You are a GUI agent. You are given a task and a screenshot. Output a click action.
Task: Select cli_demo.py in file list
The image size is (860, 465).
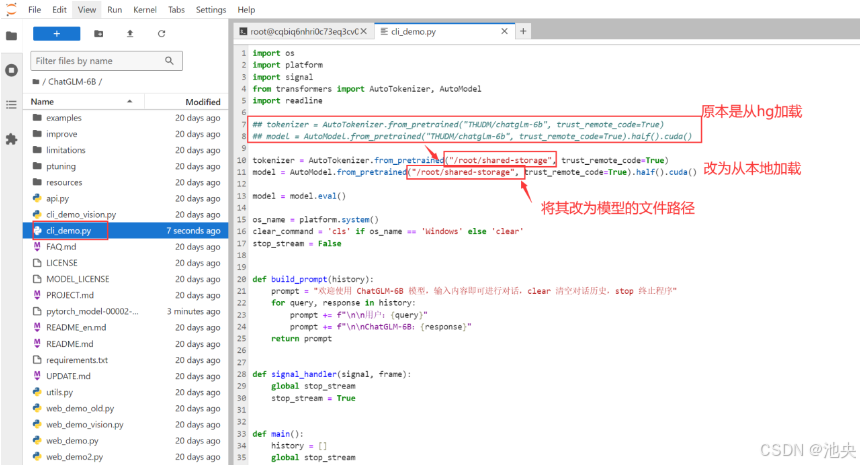[126, 231]
